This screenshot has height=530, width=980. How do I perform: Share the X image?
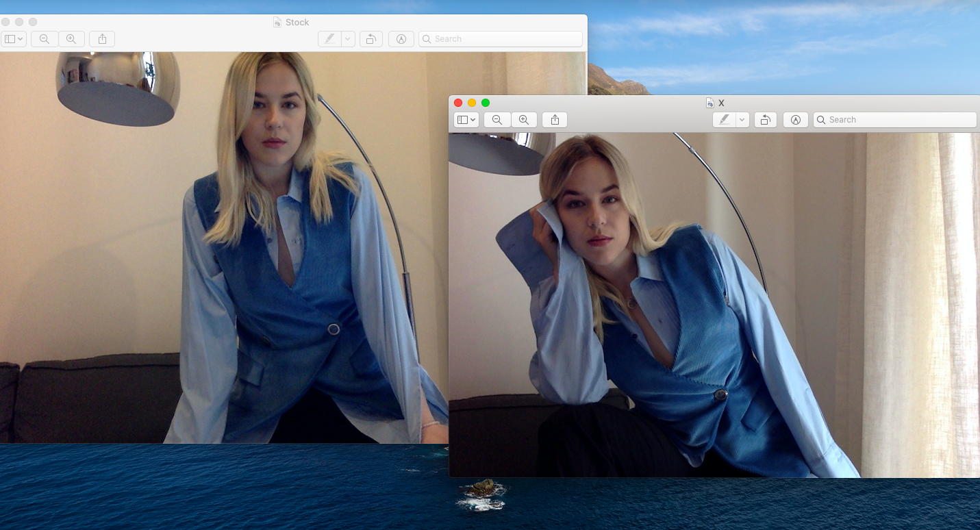[x=555, y=120]
